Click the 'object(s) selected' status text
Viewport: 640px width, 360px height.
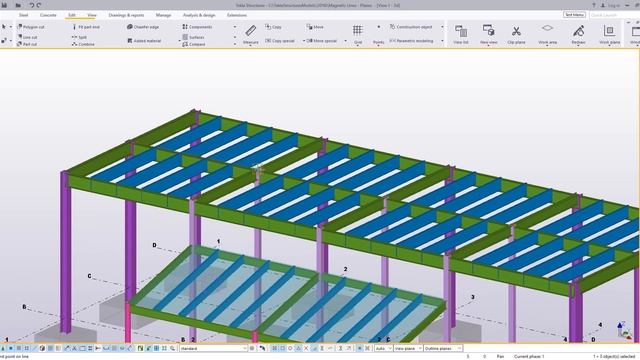[x=613, y=356]
